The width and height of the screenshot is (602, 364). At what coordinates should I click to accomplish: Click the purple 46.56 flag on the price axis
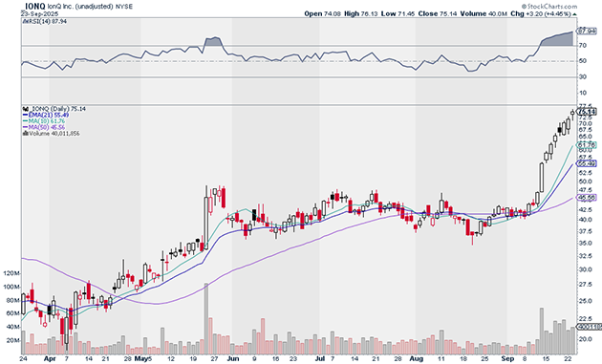[x=588, y=198]
